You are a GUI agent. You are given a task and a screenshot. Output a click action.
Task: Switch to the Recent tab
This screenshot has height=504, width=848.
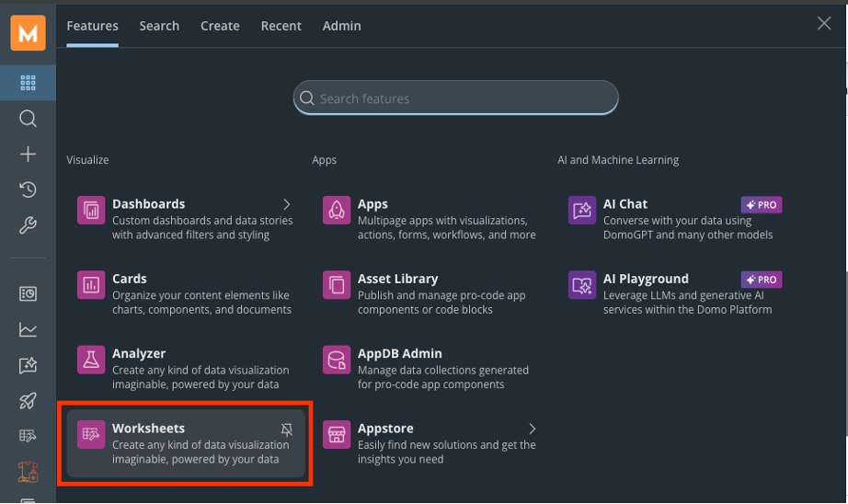coord(281,26)
